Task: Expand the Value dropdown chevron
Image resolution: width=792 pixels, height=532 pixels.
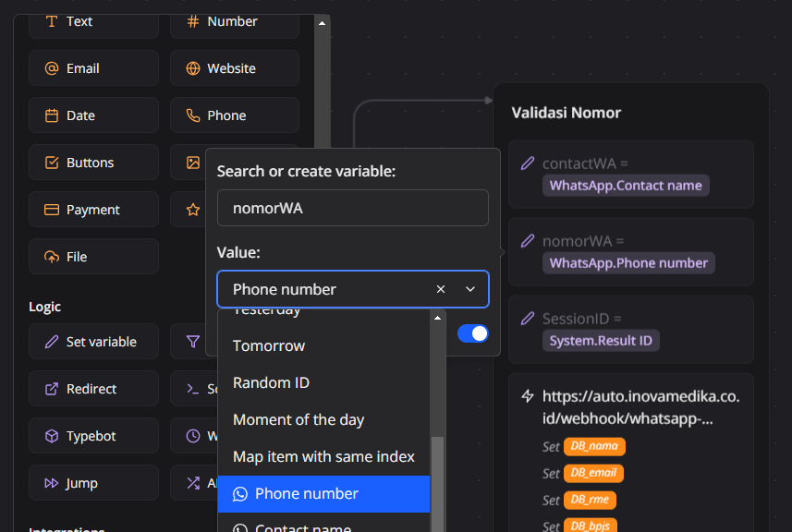Action: (470, 289)
